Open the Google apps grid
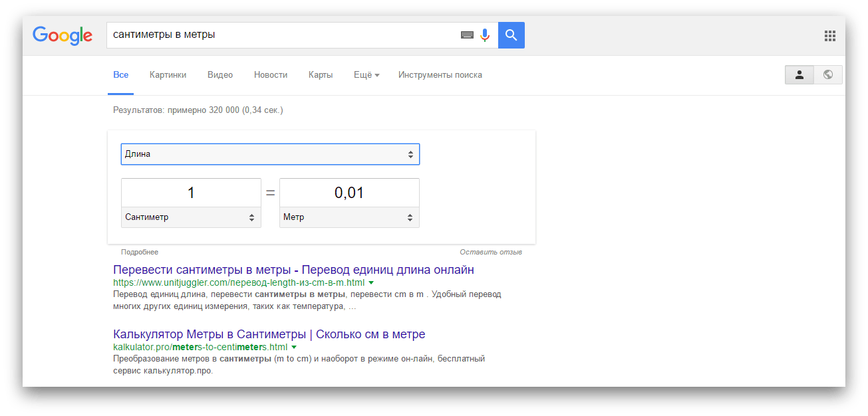868x416 pixels. 829,36
